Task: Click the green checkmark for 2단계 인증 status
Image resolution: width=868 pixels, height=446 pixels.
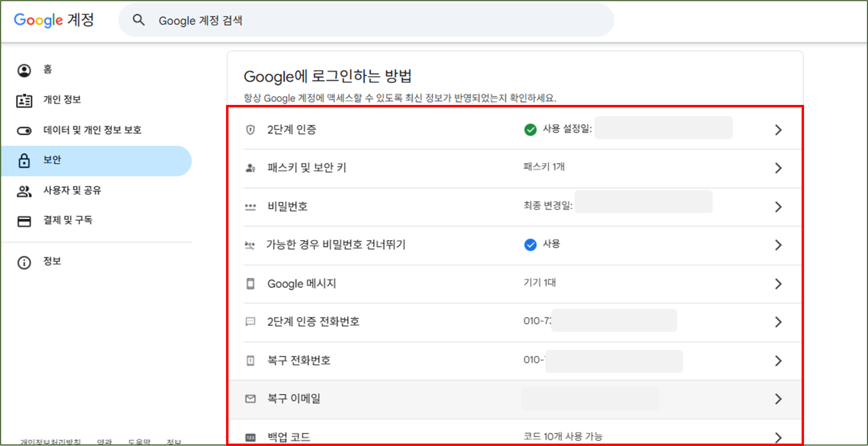Action: coord(530,129)
